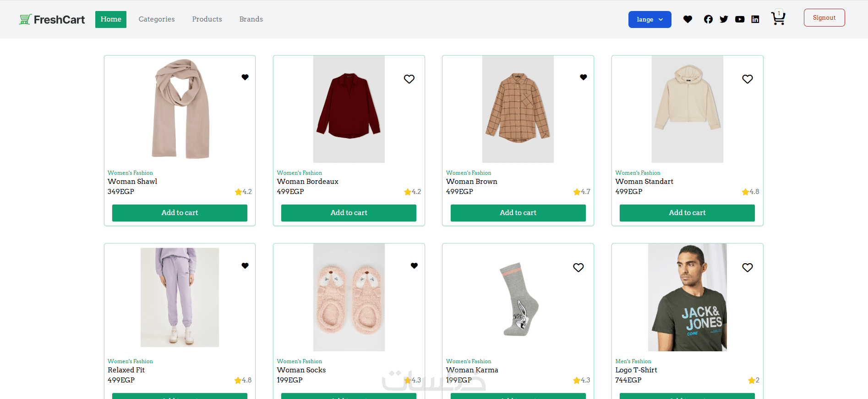Favorite the Logo T-Shirt heart
This screenshot has width=868, height=399.
tap(748, 267)
